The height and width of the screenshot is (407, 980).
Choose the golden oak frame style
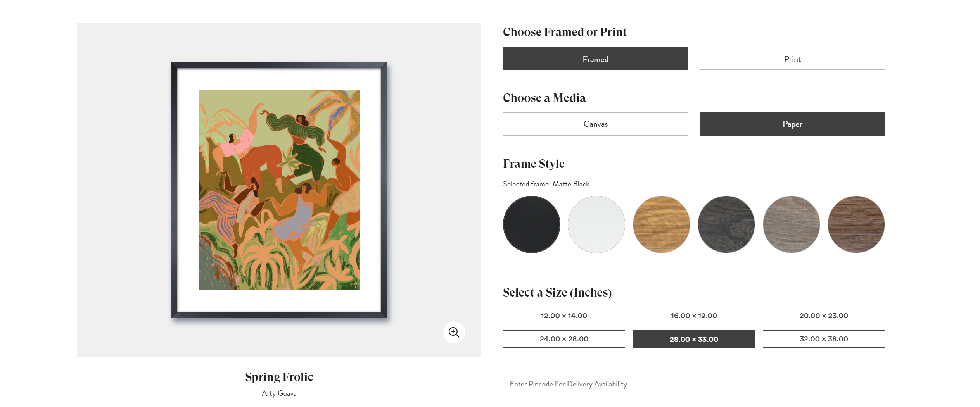pos(661,224)
